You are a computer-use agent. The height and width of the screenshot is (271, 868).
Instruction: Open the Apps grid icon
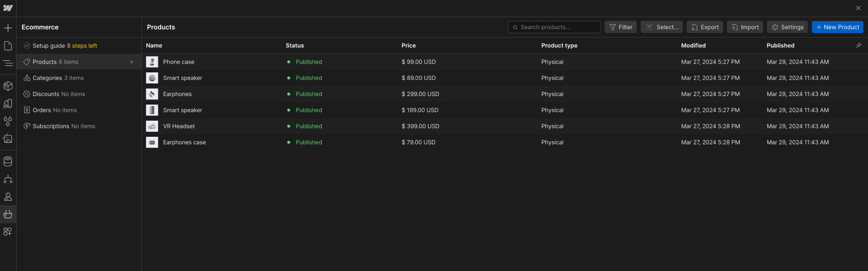click(x=8, y=232)
